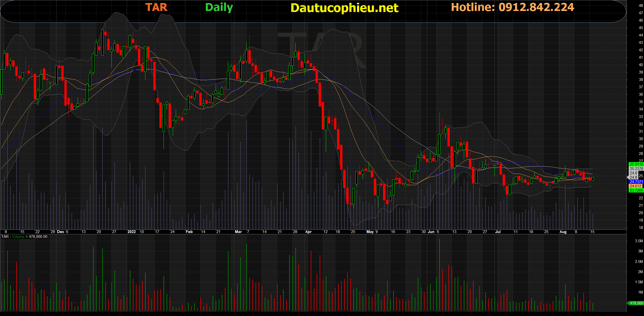
Task: Select the green 23.7265 price tag
Action: [x=636, y=190]
